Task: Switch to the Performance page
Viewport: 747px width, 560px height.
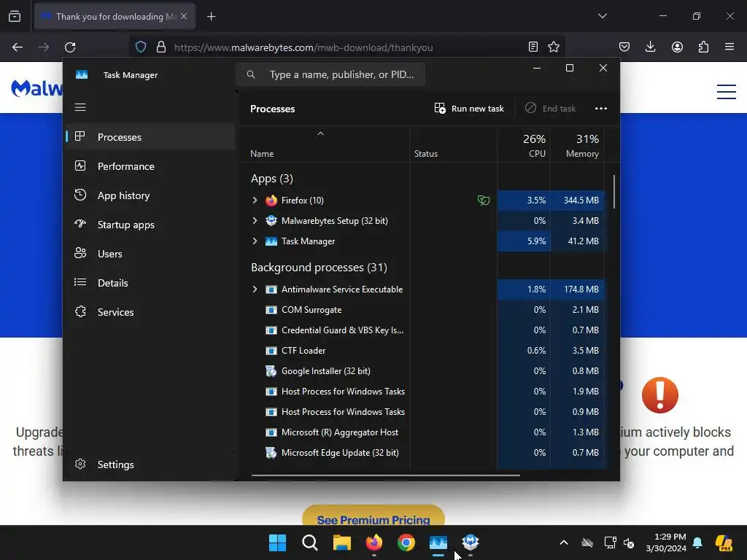Action: [150, 166]
